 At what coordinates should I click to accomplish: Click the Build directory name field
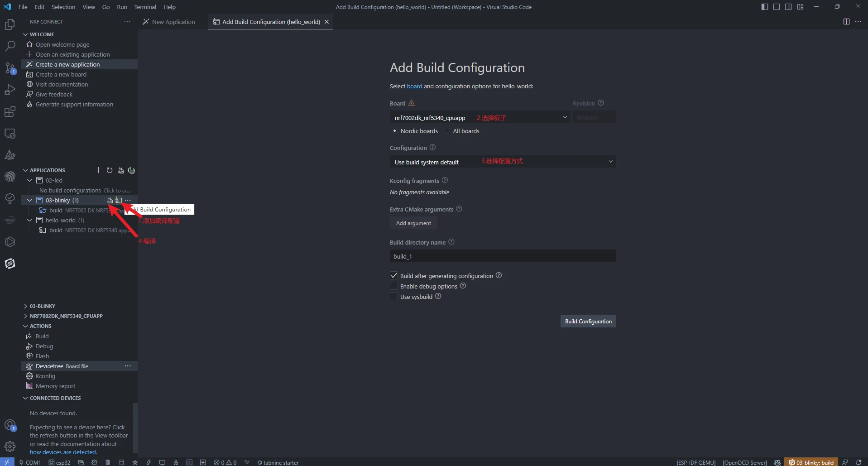pyautogui.click(x=503, y=256)
